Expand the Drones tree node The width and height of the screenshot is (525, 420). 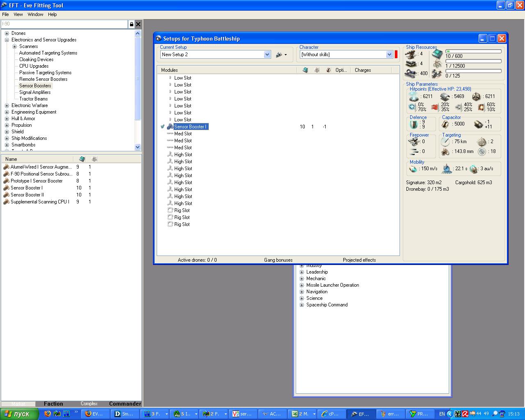click(x=7, y=33)
